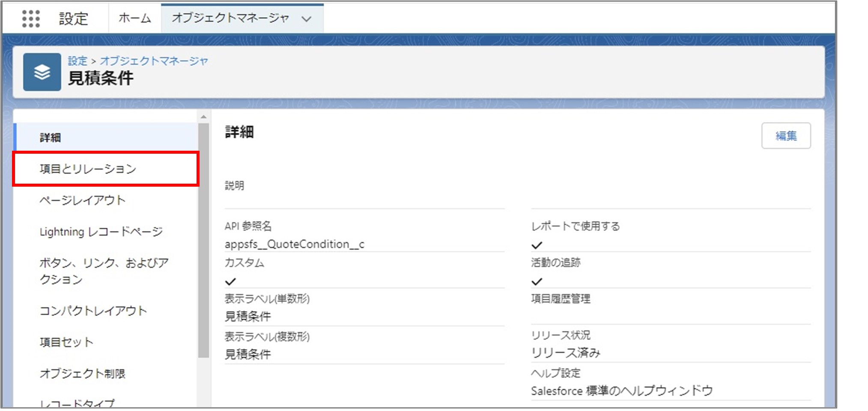Follow the オブジェクトマネージャ breadcrumb link
868x411 pixels.
[x=154, y=61]
